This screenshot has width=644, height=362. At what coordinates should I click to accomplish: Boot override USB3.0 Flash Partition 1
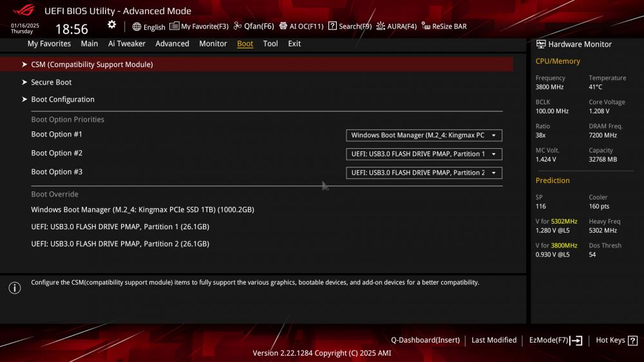click(120, 227)
